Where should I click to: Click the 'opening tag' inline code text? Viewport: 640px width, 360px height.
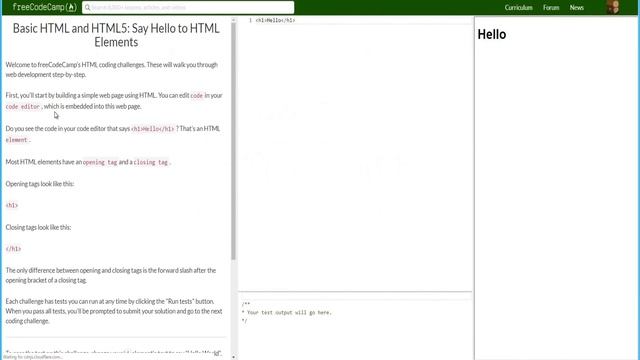pyautogui.click(x=100, y=162)
